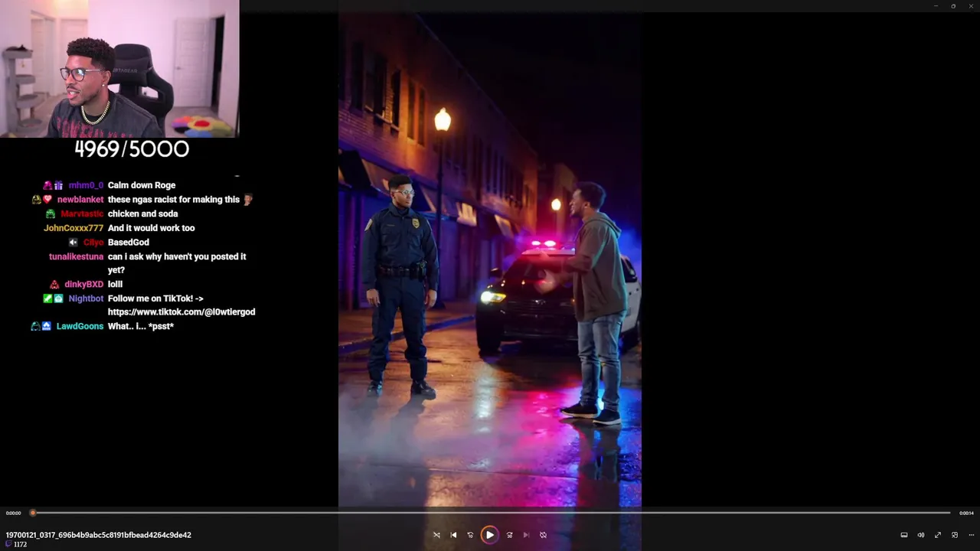Click the 'And it would work too' message
The height and width of the screenshot is (551, 980).
(151, 228)
